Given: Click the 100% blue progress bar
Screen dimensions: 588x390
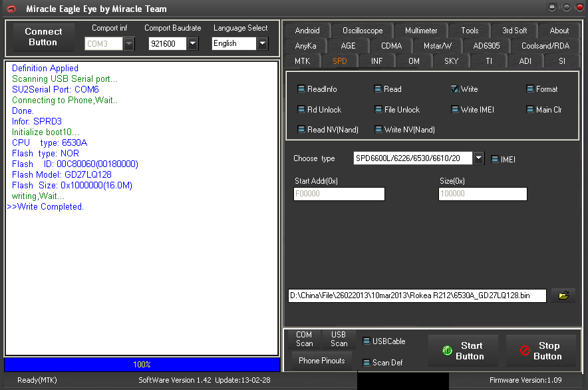Looking at the screenshot, I should [142, 365].
